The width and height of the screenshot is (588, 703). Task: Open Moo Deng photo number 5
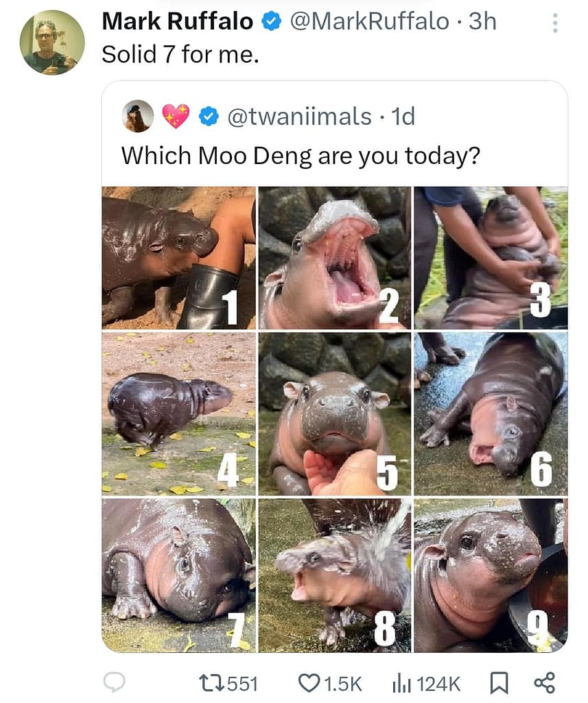point(334,414)
